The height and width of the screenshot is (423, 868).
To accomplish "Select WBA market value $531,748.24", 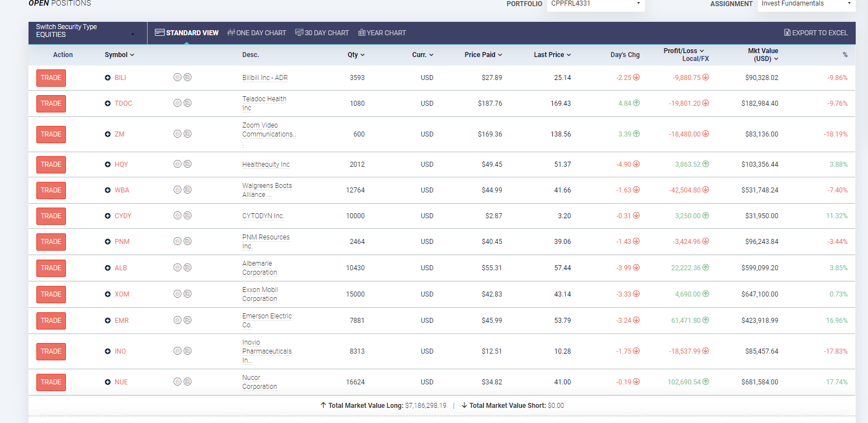I will 760,190.
